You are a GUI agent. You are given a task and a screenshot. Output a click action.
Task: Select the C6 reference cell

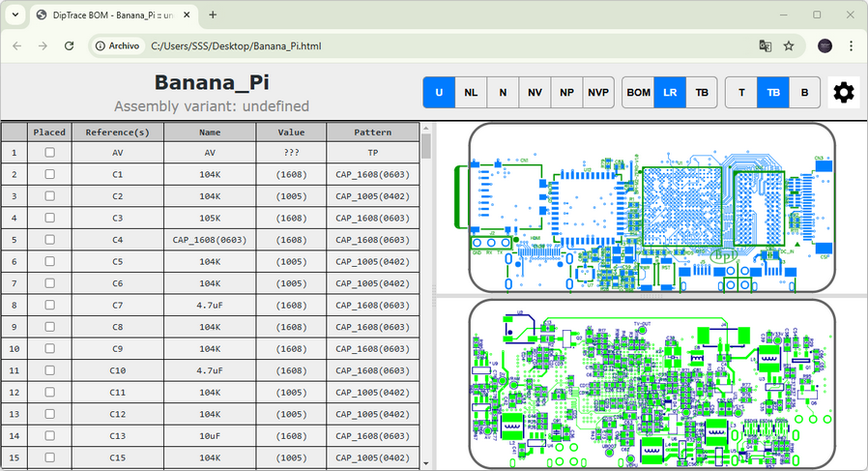click(117, 283)
